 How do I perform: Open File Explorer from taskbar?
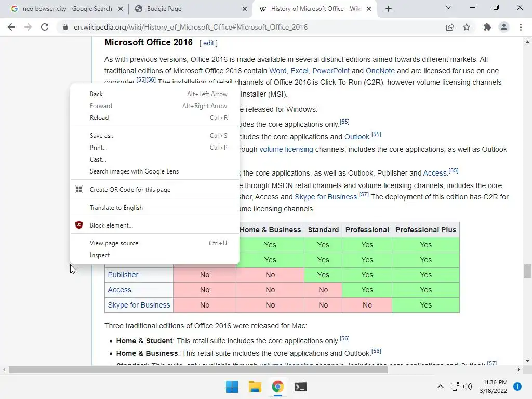click(255, 387)
